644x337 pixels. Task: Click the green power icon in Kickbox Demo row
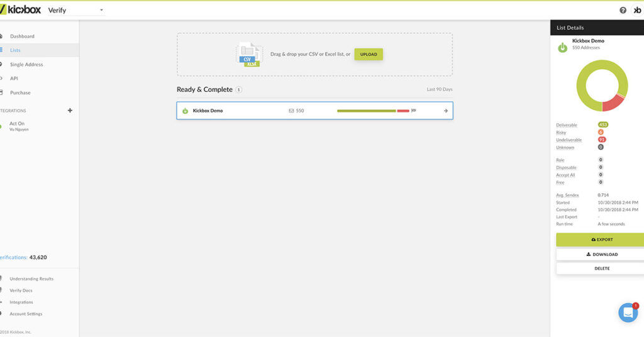pyautogui.click(x=185, y=111)
